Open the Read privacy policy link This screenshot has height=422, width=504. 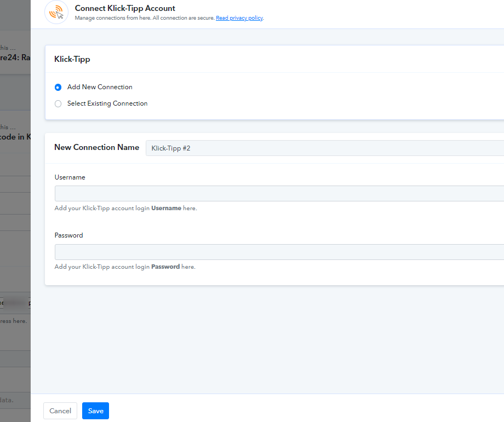(239, 18)
